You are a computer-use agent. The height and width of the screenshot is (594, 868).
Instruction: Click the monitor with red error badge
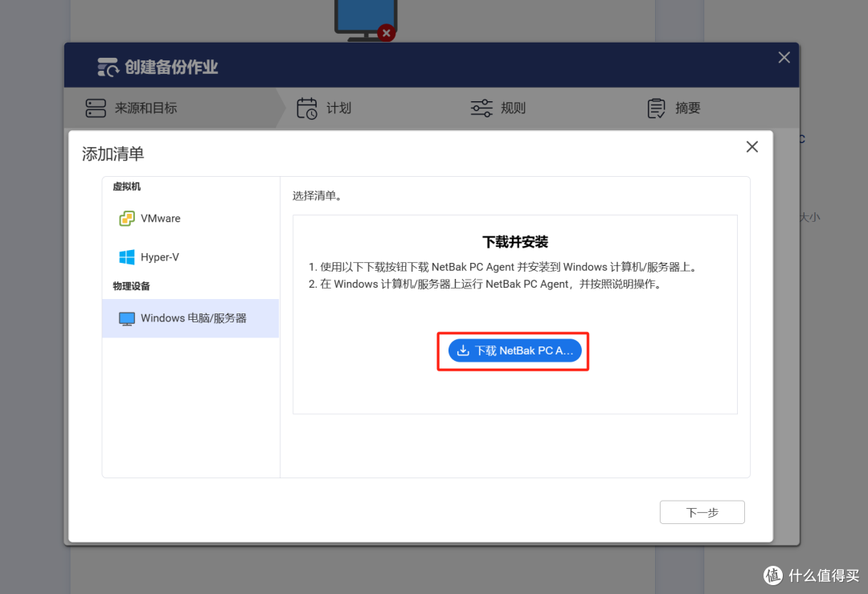pos(366,20)
